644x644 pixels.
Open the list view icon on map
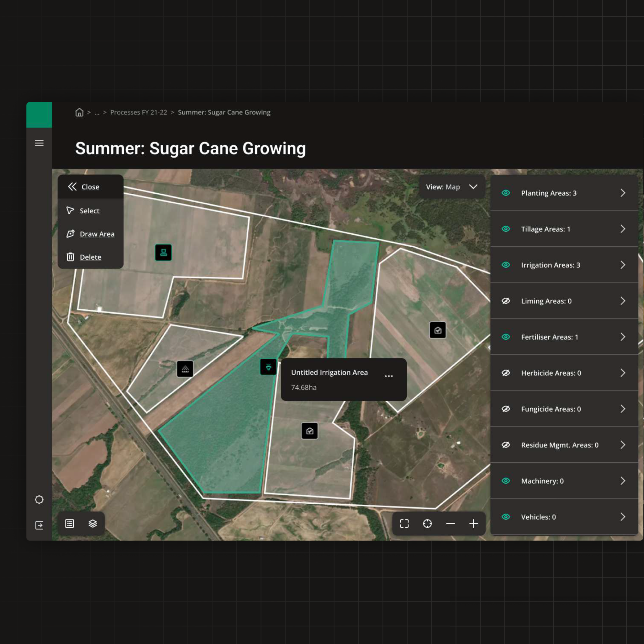coord(70,523)
